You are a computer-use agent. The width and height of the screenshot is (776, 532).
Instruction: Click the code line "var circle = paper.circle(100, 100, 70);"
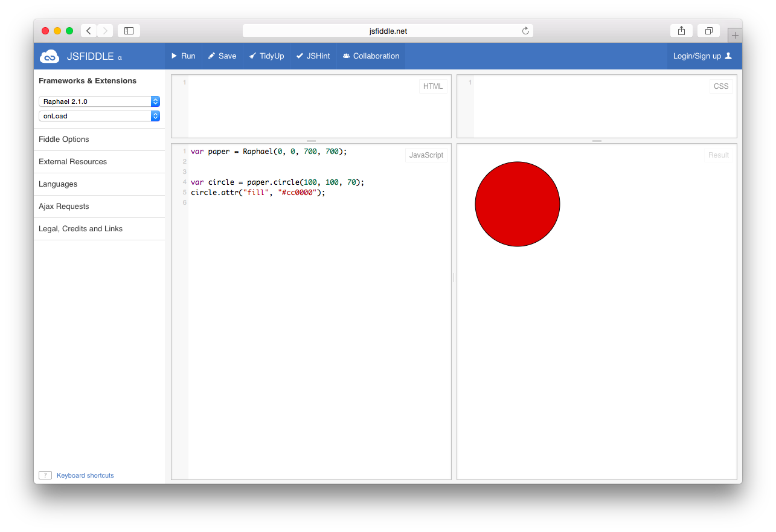[x=278, y=182]
